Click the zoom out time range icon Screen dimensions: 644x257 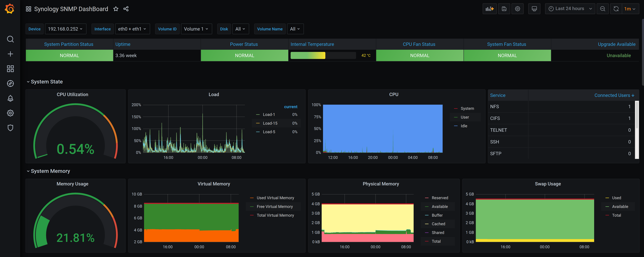coord(603,9)
